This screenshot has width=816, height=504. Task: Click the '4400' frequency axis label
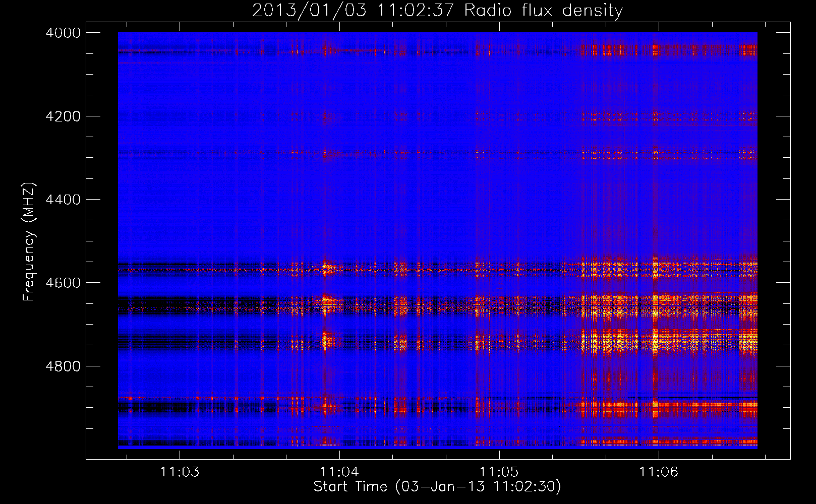click(x=63, y=200)
